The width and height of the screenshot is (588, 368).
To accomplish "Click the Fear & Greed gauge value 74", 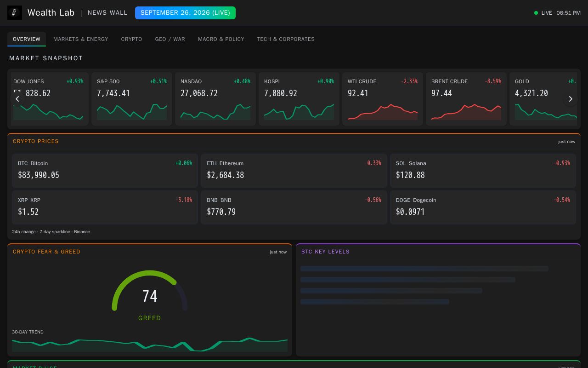I will click(150, 296).
